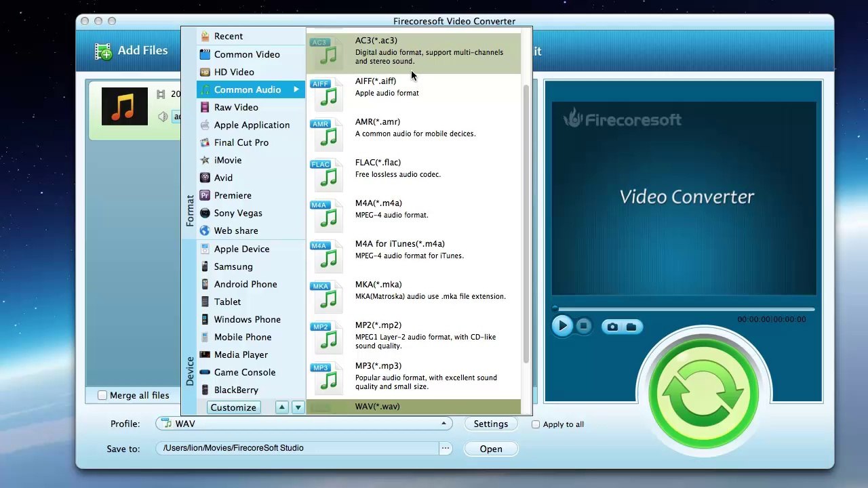This screenshot has width=868, height=488.
Task: Click the 'Popular audio format' MP3 description
Action: [x=426, y=382]
